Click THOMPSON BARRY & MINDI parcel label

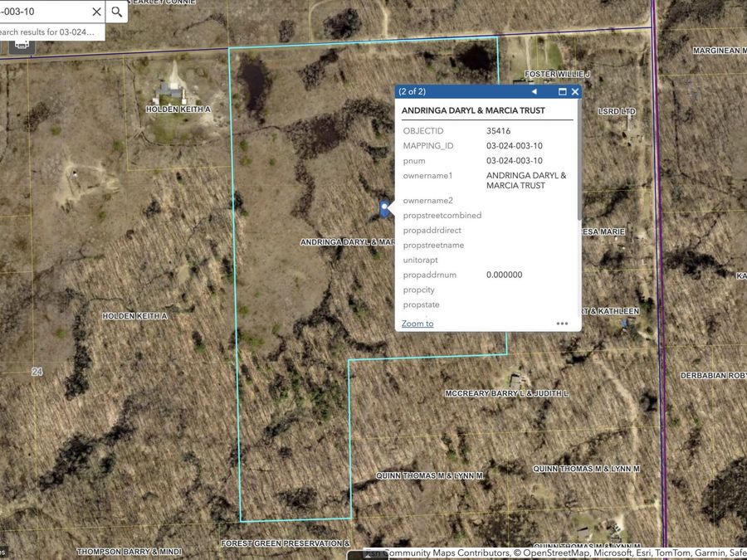pos(129,552)
